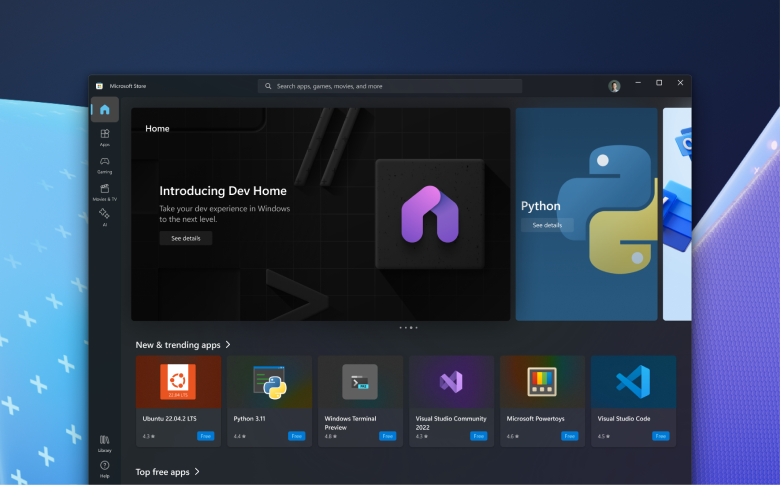Click the search magnifier icon
Image resolution: width=780 pixels, height=485 pixels.
click(x=268, y=86)
